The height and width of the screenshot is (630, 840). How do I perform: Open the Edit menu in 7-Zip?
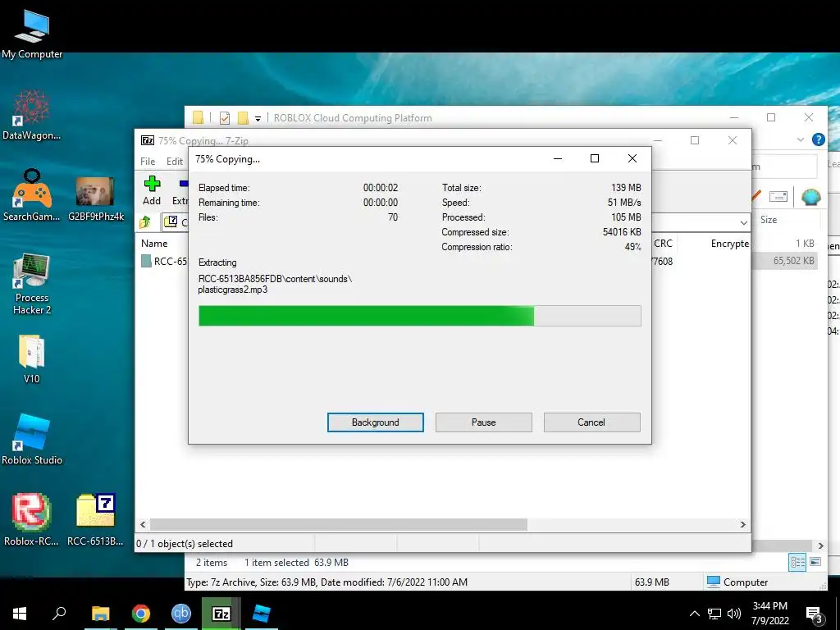175,162
